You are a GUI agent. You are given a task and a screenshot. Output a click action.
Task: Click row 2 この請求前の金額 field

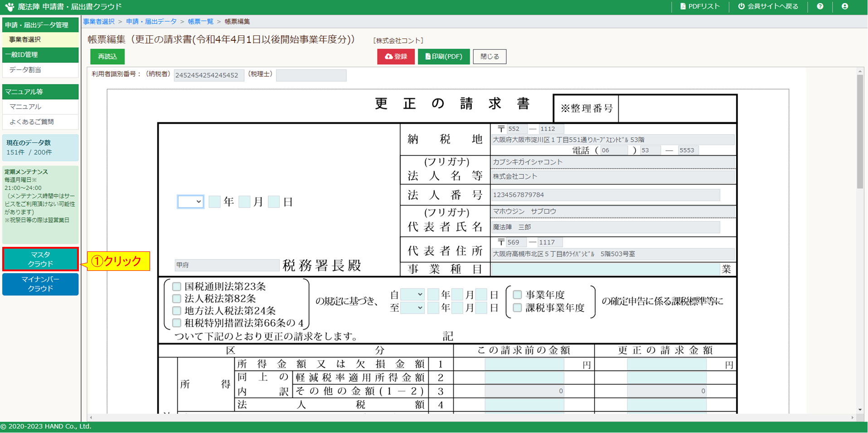pos(524,378)
